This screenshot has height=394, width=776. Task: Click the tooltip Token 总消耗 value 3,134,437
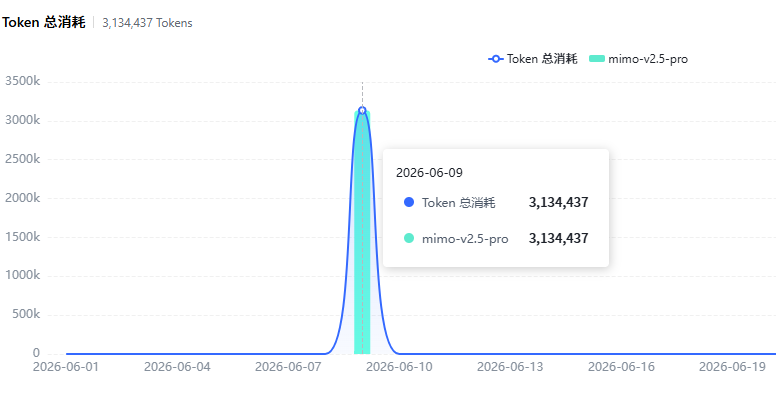[x=558, y=202]
